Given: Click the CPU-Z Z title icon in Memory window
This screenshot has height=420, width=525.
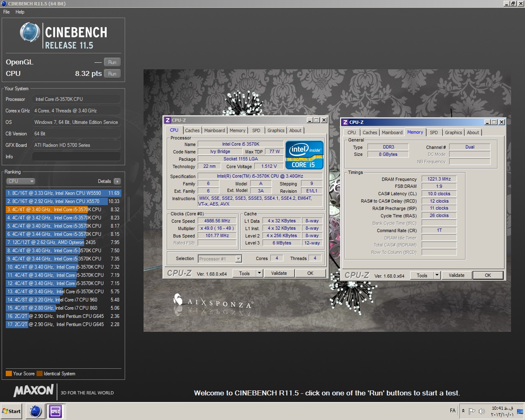Looking at the screenshot, I should (x=345, y=122).
